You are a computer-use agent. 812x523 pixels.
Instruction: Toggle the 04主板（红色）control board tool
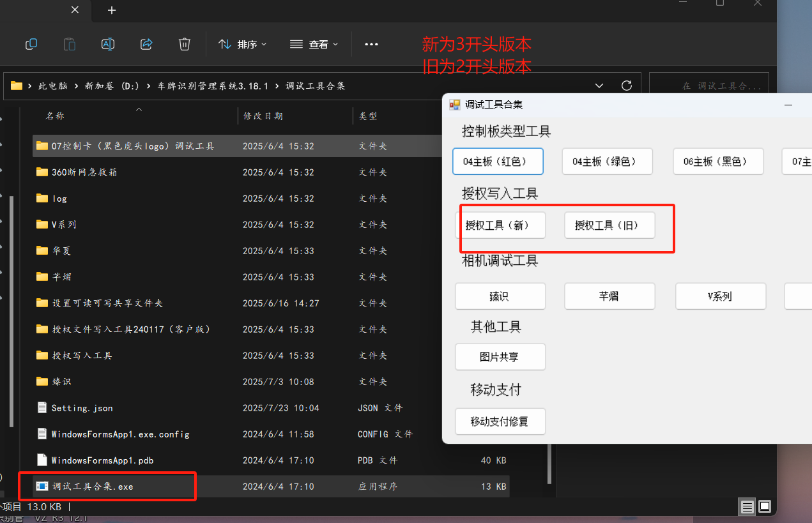[x=498, y=161]
